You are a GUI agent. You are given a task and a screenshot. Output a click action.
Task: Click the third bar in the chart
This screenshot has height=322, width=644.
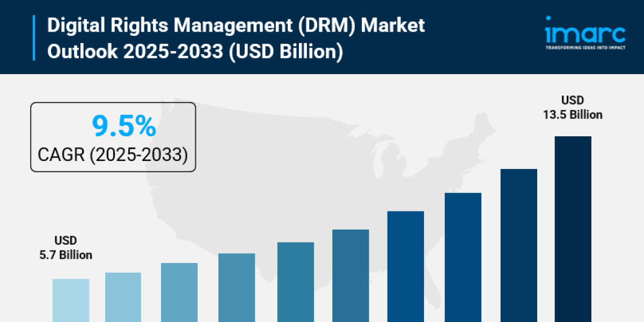(x=179, y=292)
